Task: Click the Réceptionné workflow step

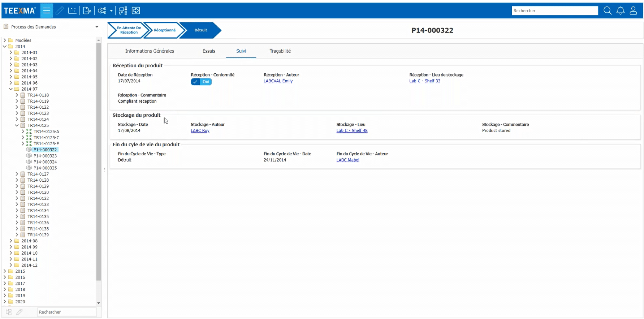Action: tap(165, 30)
